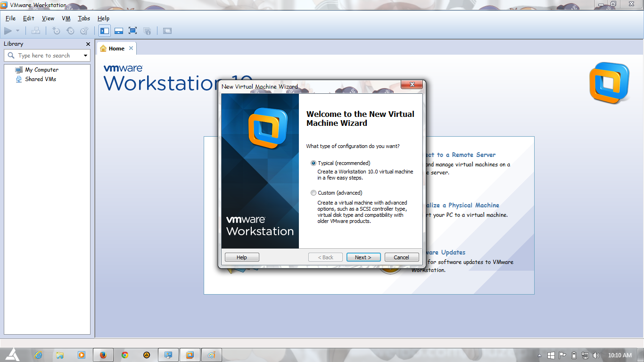Launch Firefox from the taskbar

[x=103, y=355]
